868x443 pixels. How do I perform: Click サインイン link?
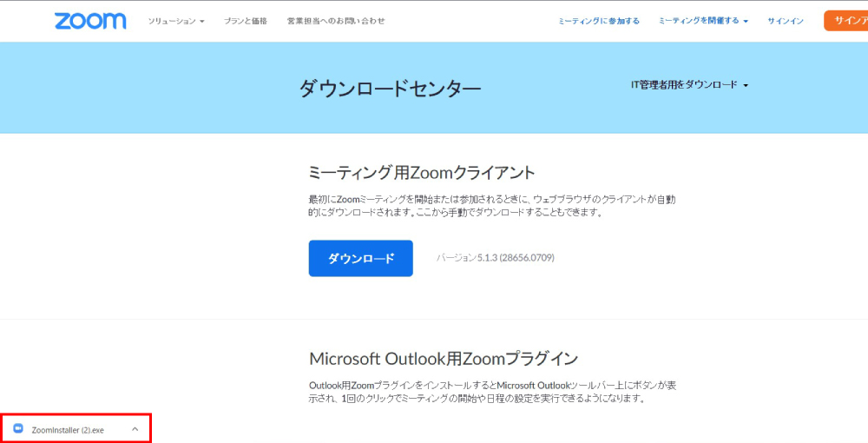pos(785,21)
